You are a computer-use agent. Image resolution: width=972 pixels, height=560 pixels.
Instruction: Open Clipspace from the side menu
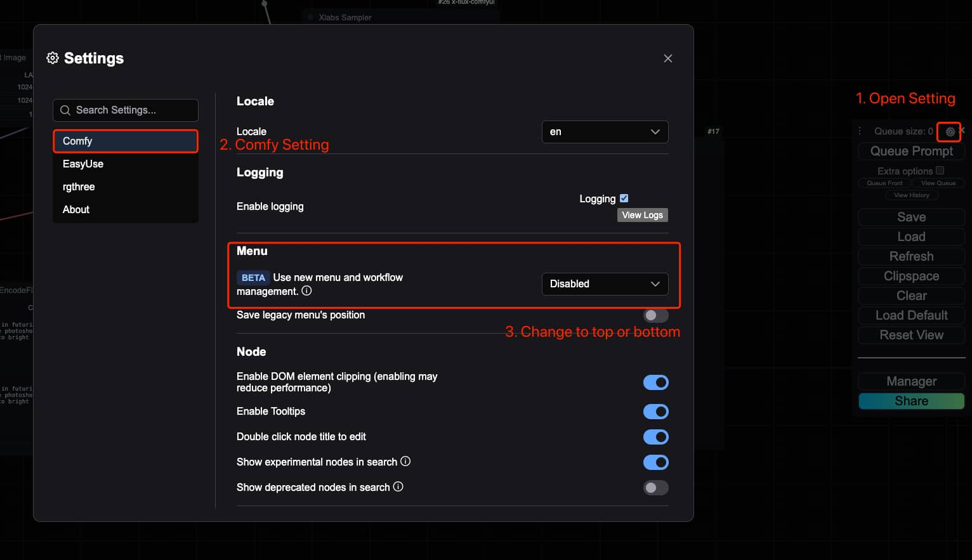pyautogui.click(x=911, y=276)
